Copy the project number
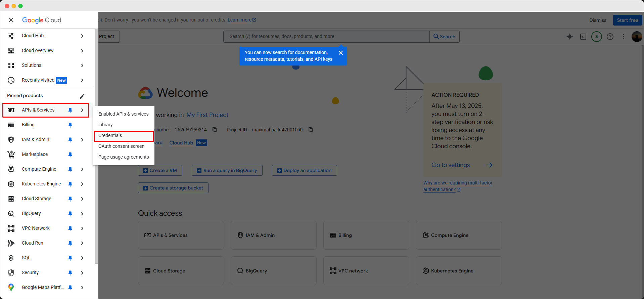The height and width of the screenshot is (299, 644). (215, 130)
